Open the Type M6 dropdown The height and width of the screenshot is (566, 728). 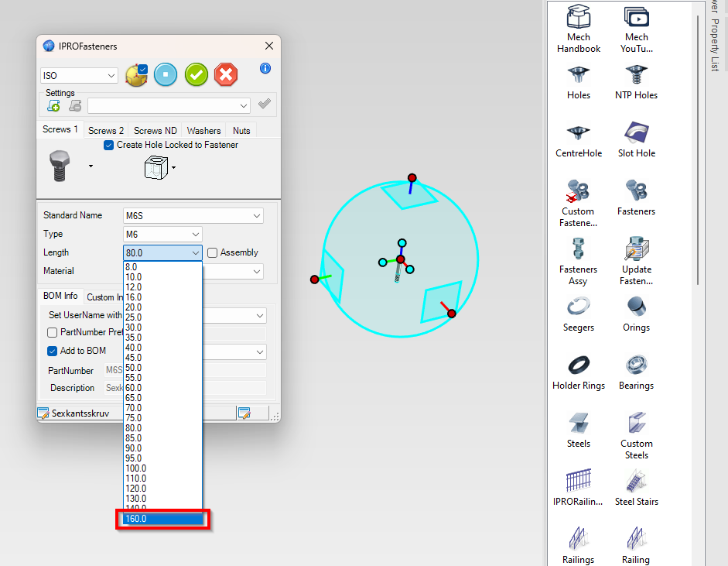coord(162,234)
